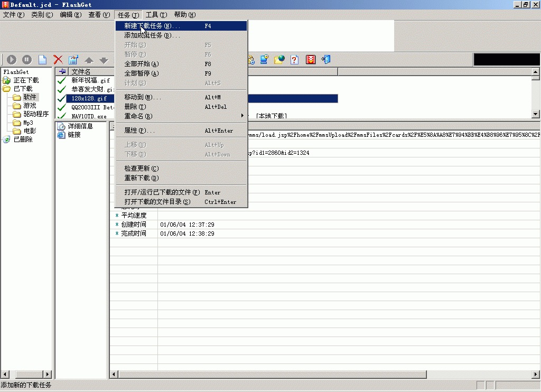The width and height of the screenshot is (541, 392).
Task: Choose 移动到 (M) menu item
Action: (x=181, y=97)
